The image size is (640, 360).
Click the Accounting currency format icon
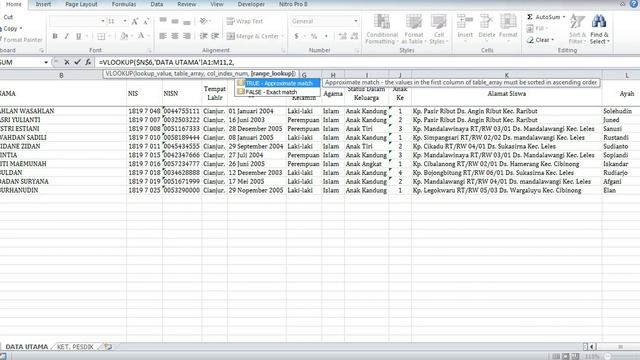click(x=297, y=36)
